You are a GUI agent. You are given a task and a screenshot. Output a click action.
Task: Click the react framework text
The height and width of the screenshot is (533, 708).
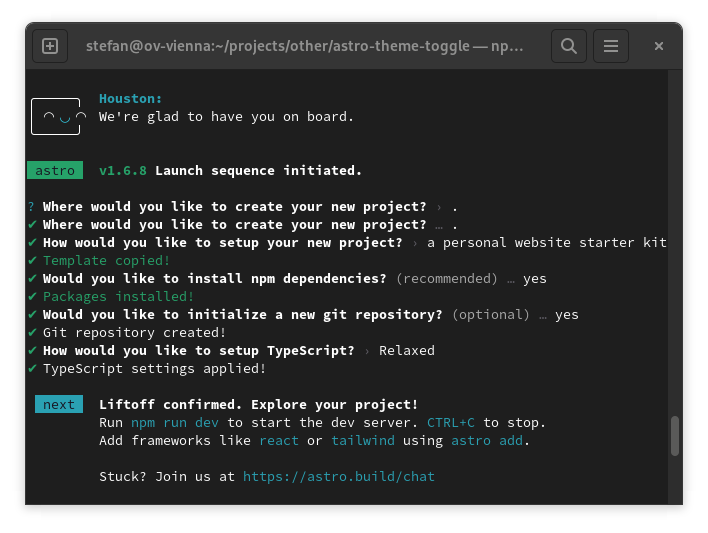[279, 441]
